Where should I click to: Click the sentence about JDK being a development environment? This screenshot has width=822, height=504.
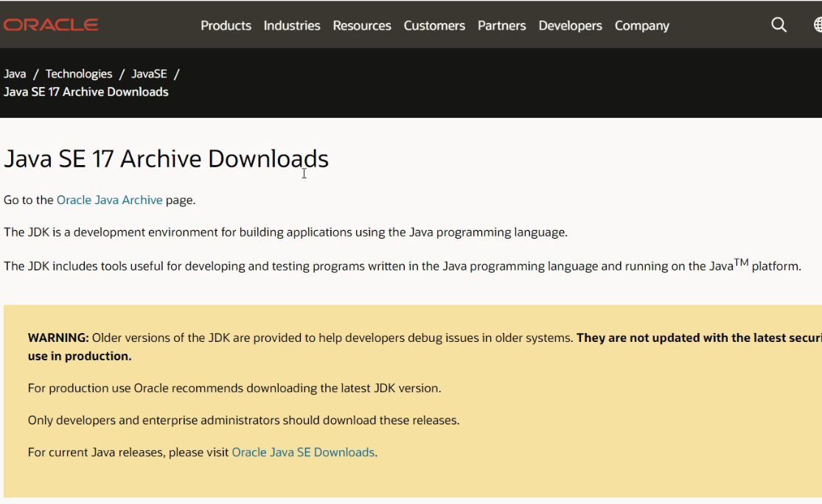(x=285, y=232)
